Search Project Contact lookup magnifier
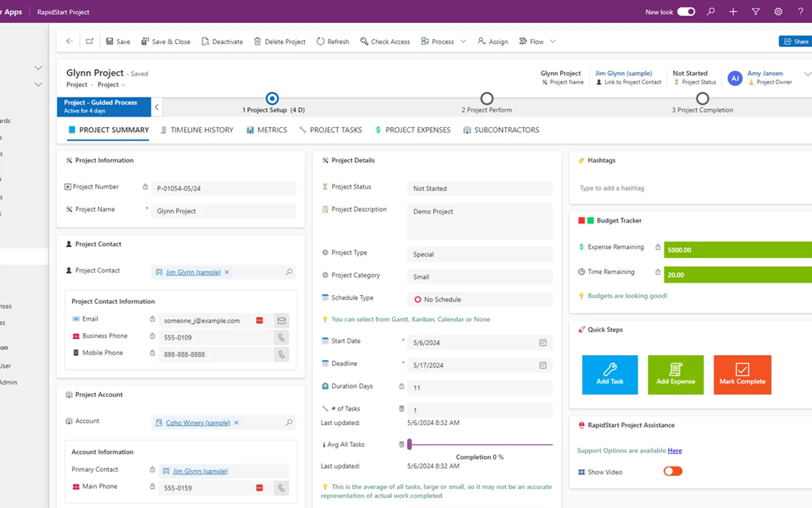Viewport: 812px width, 508px height. point(289,272)
